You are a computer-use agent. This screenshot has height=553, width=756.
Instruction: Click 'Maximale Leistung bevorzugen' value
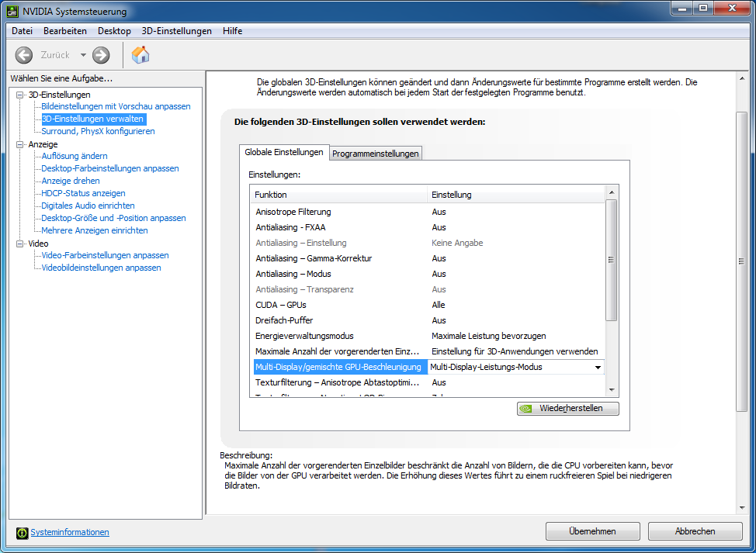point(489,337)
